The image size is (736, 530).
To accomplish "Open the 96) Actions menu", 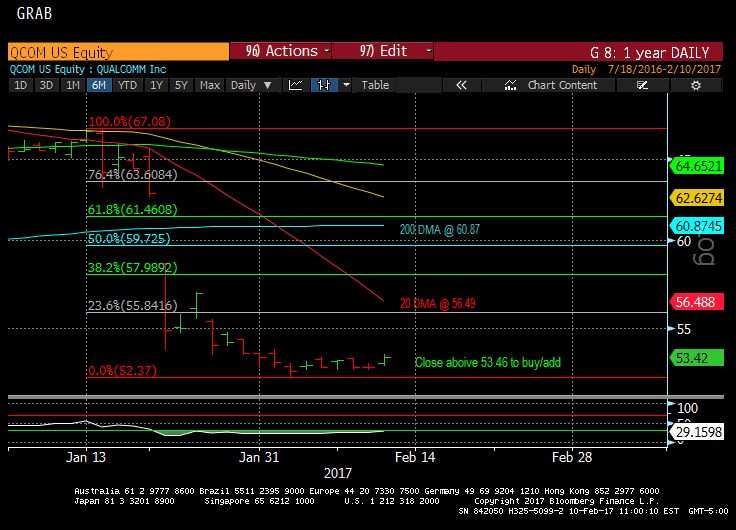I will (x=281, y=51).
